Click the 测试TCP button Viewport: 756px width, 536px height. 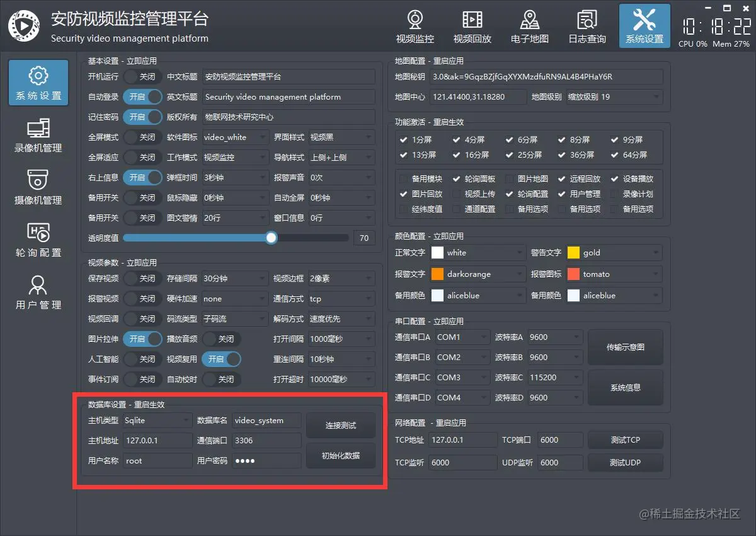[625, 440]
